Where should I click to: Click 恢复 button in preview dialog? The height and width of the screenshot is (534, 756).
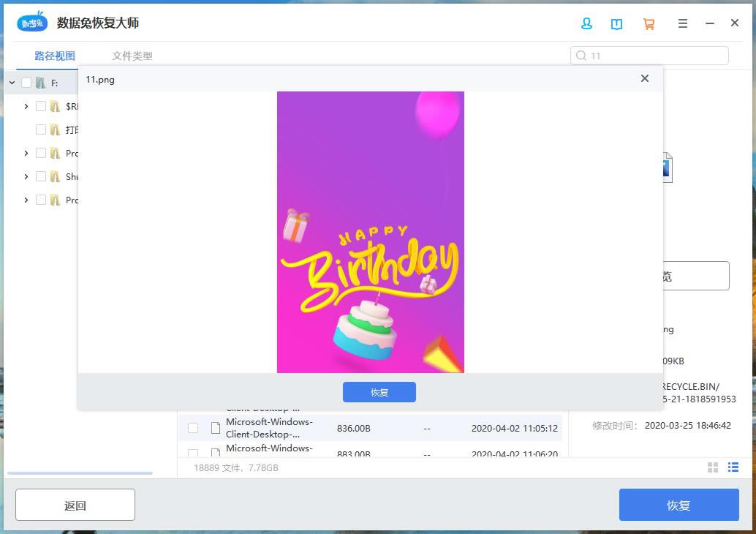(x=379, y=392)
